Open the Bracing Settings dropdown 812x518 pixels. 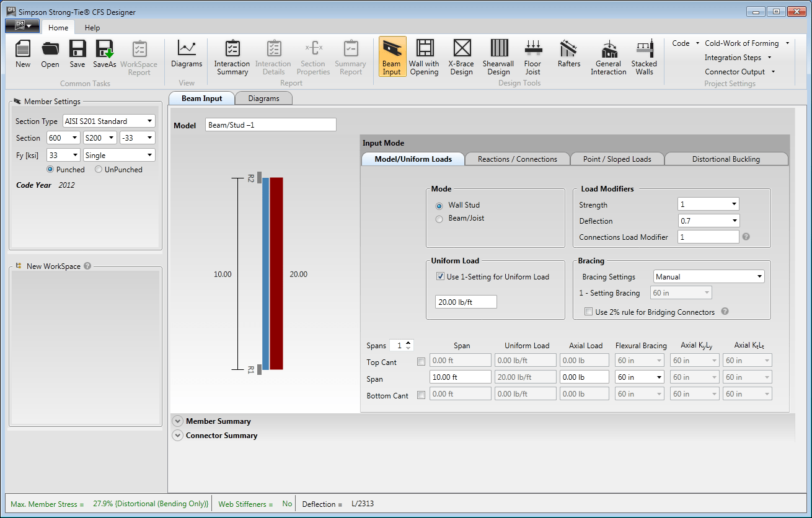pyautogui.click(x=709, y=277)
